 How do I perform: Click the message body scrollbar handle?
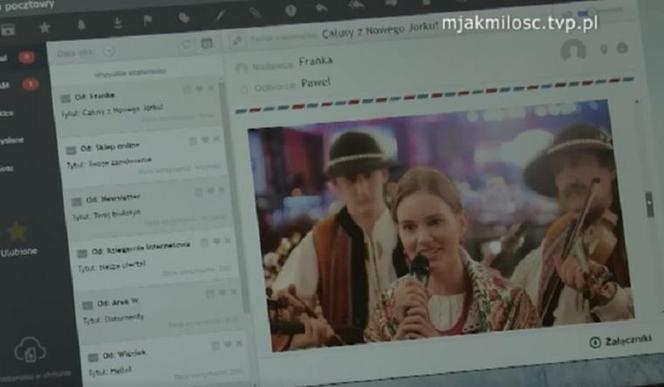coord(649,204)
